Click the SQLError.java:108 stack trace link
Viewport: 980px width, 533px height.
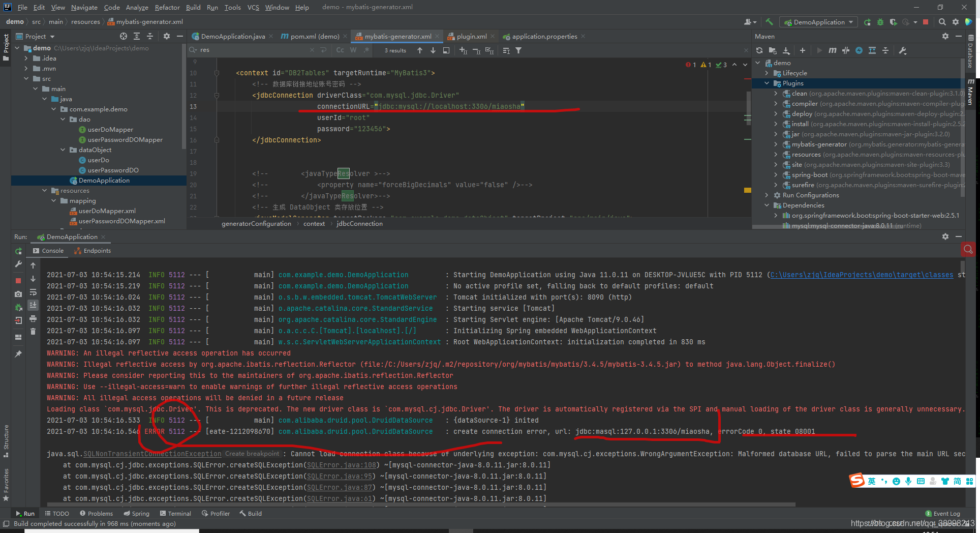tap(340, 464)
